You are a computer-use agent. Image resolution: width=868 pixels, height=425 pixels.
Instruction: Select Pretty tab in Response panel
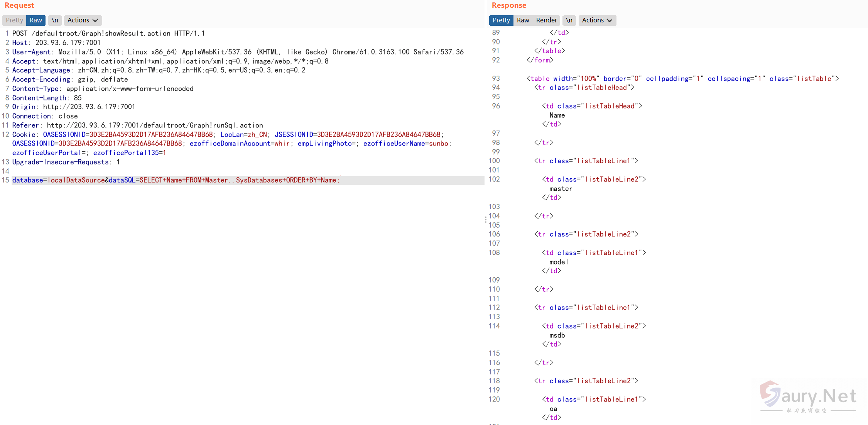point(501,20)
